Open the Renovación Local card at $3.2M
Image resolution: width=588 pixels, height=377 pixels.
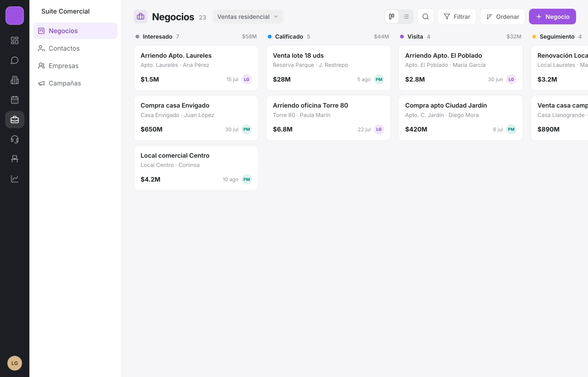tap(559, 68)
